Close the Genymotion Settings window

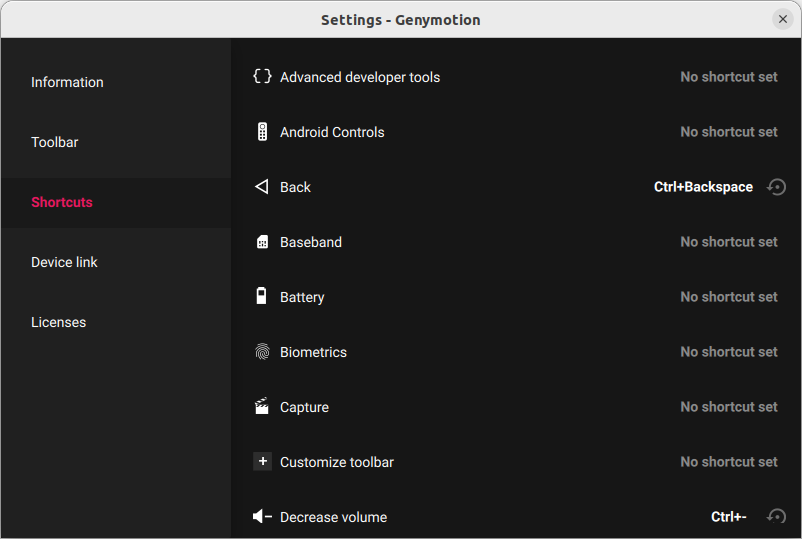(782, 19)
